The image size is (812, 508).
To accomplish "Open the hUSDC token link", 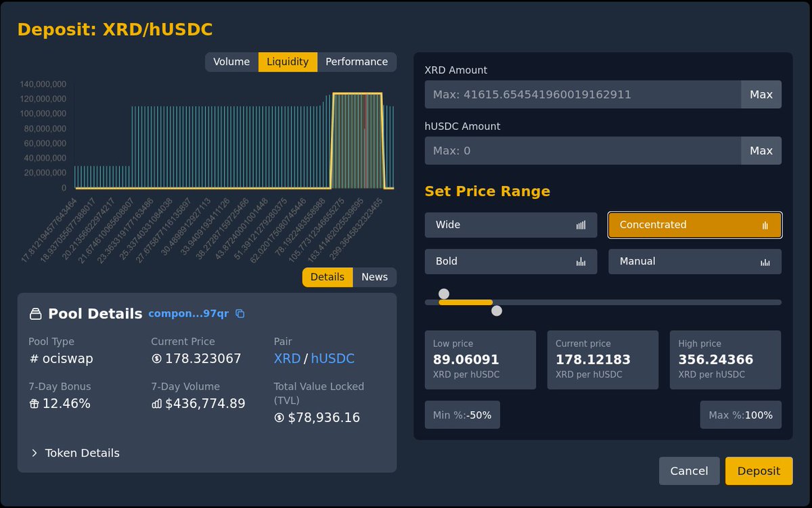I will (x=332, y=359).
